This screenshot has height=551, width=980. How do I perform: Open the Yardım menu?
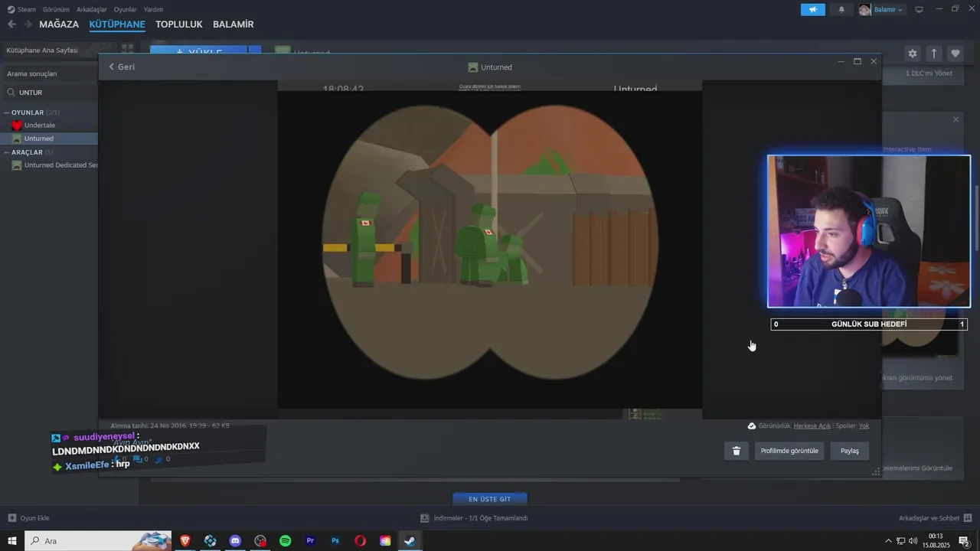coord(153,9)
